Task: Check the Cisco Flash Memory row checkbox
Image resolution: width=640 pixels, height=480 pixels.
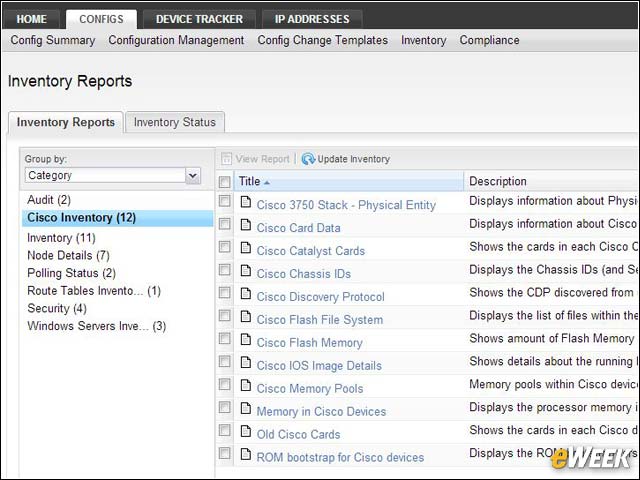Action: click(224, 338)
